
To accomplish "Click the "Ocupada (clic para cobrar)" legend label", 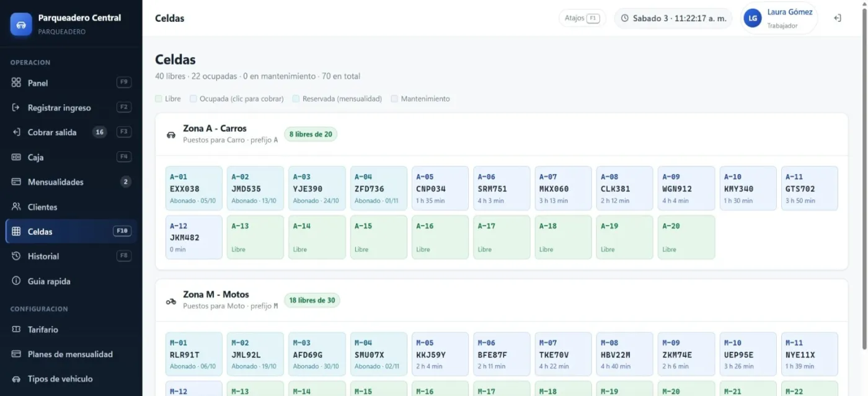I will pos(241,99).
